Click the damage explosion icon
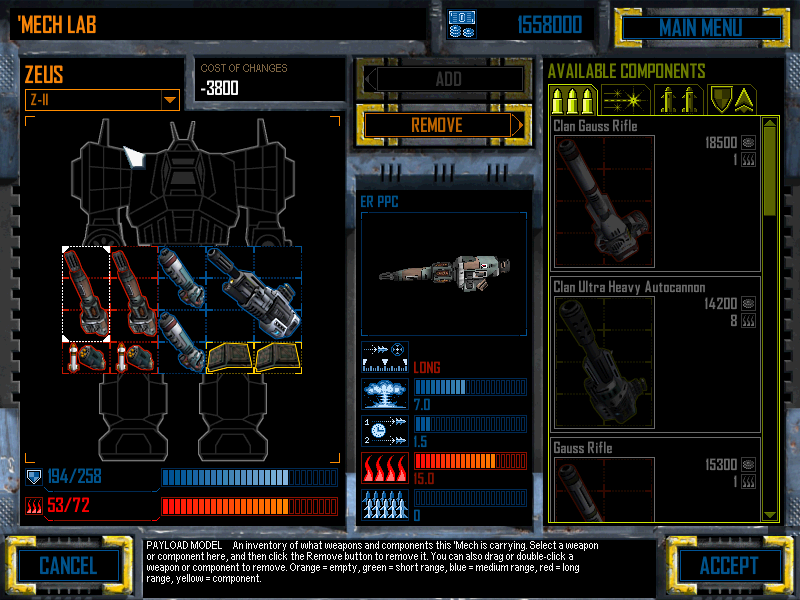The width and height of the screenshot is (800, 600). point(385,394)
